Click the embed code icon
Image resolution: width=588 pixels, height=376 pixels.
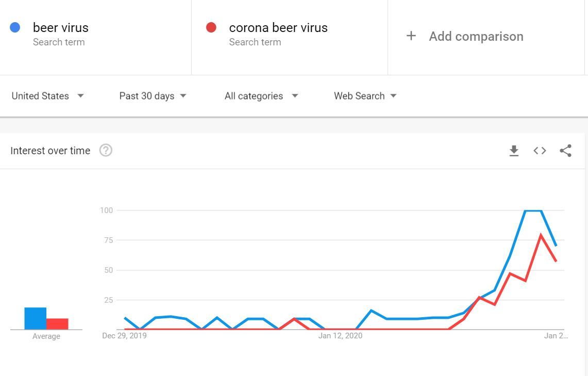[x=540, y=151]
